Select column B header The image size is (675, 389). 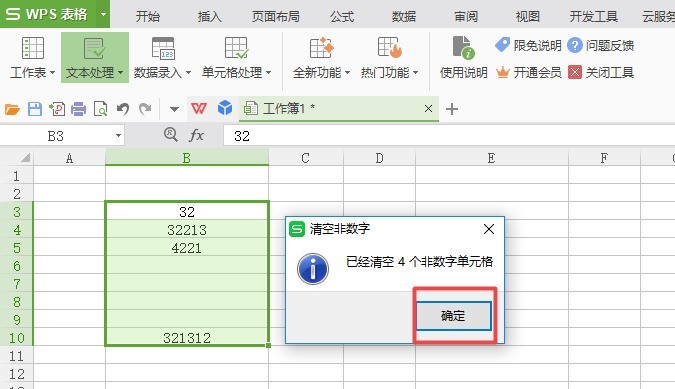[187, 158]
